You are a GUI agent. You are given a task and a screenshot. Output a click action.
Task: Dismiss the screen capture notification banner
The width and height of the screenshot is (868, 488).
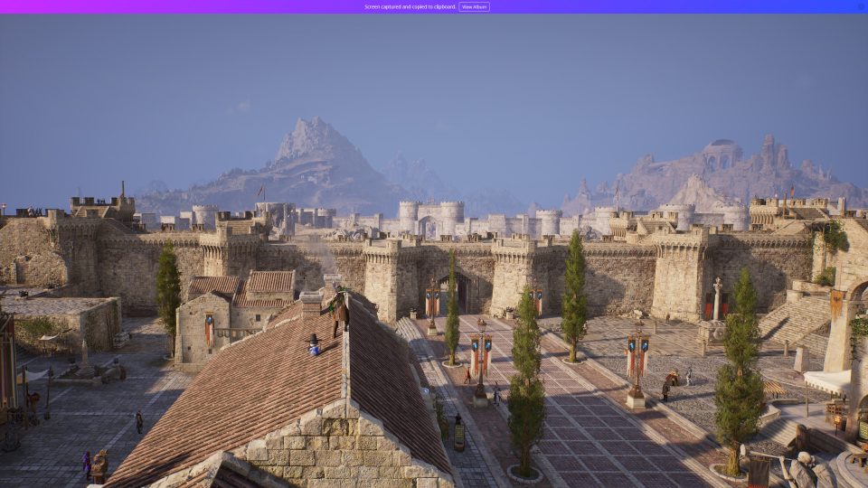(860, 6)
